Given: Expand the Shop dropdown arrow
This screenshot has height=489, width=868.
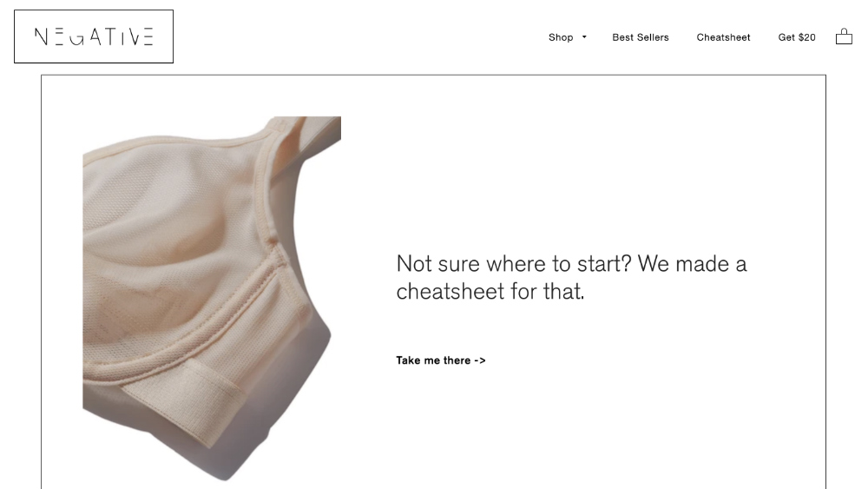Looking at the screenshot, I should point(584,37).
